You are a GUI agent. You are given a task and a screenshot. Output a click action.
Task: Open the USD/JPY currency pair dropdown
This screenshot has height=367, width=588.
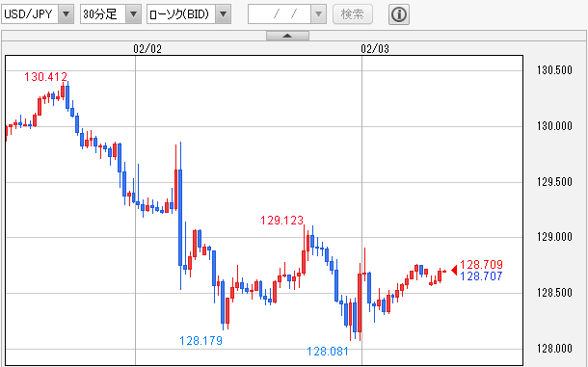pyautogui.click(x=38, y=14)
